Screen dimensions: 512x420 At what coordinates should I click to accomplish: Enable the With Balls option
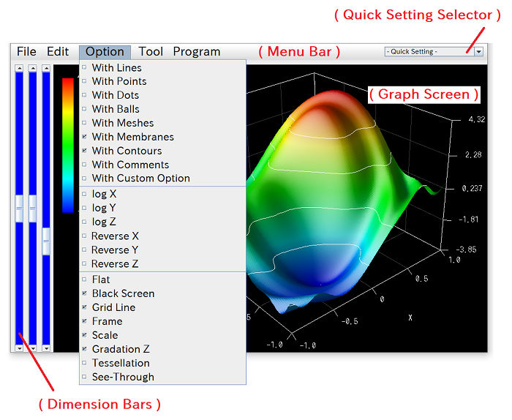[162, 109]
